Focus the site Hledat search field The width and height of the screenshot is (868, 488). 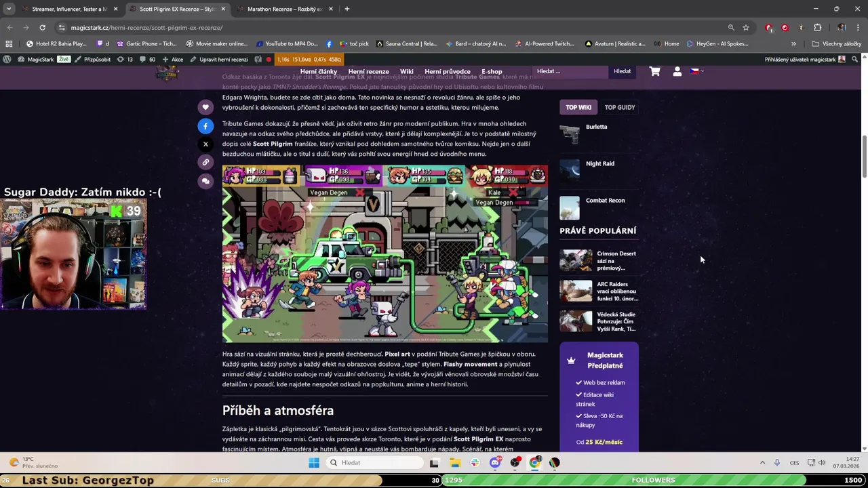click(570, 71)
